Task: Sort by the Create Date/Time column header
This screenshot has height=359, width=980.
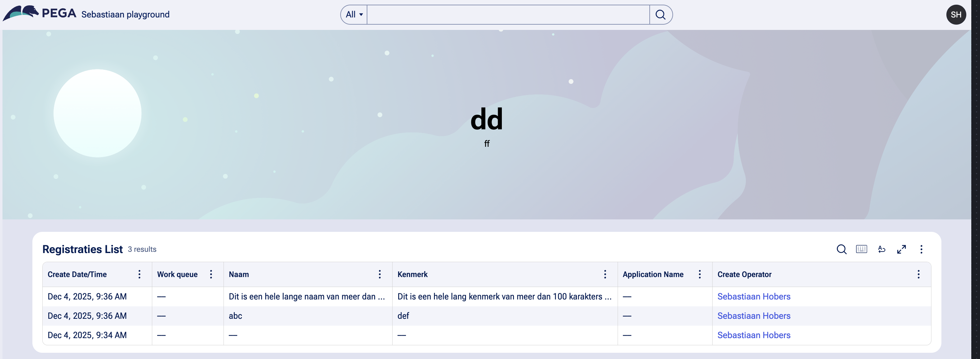Action: [x=77, y=275]
